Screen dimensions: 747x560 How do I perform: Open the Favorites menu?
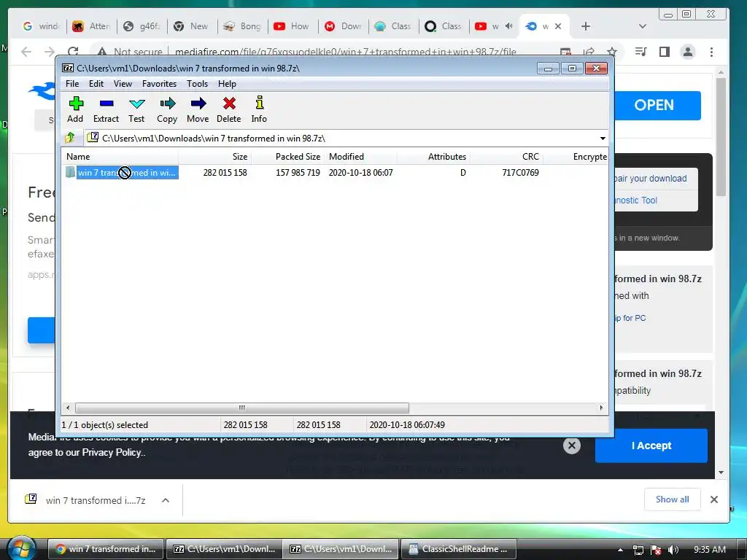pyautogui.click(x=159, y=84)
